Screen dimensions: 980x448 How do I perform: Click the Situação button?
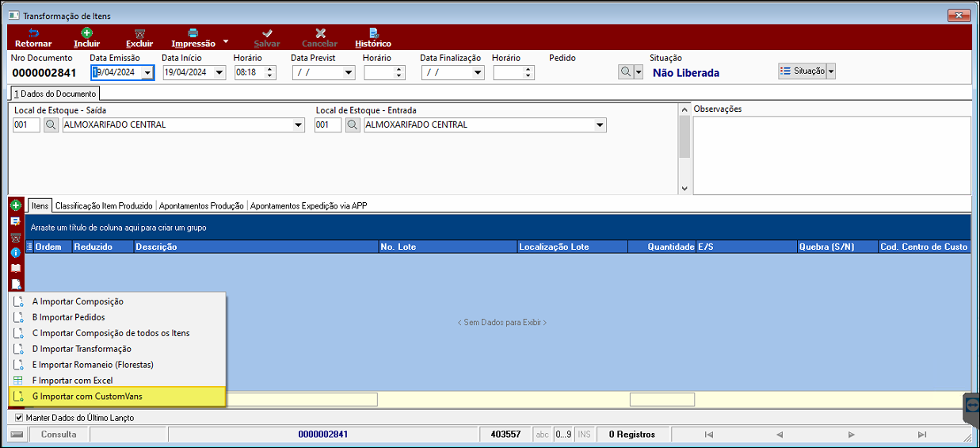(x=803, y=71)
